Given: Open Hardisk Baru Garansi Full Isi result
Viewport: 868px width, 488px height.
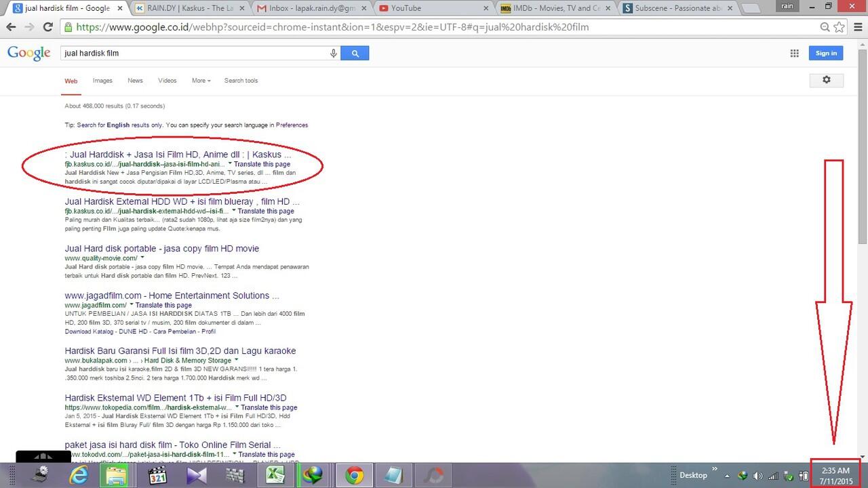Looking at the screenshot, I should coord(180,350).
